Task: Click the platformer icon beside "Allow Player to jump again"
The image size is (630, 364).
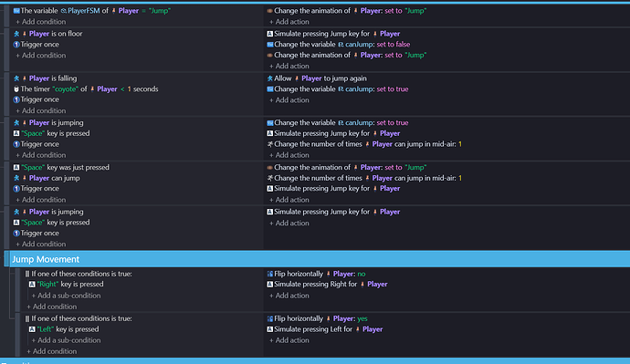Action: coord(270,78)
